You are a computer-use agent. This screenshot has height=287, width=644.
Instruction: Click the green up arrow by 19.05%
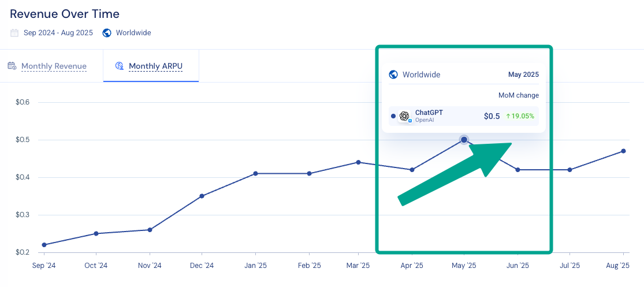tap(508, 116)
